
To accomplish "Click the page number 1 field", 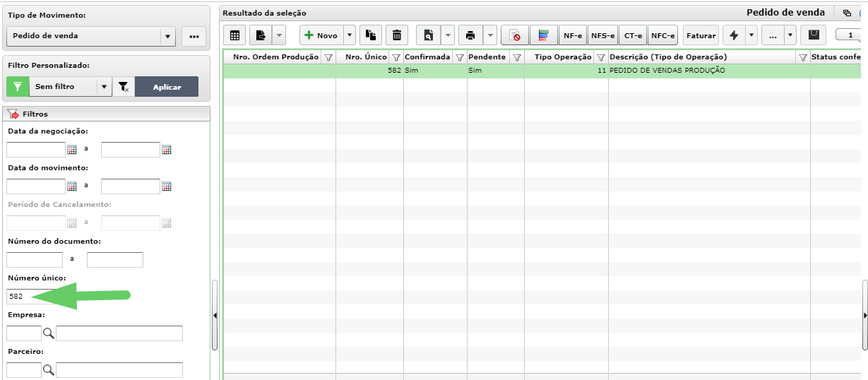I will 850,35.
